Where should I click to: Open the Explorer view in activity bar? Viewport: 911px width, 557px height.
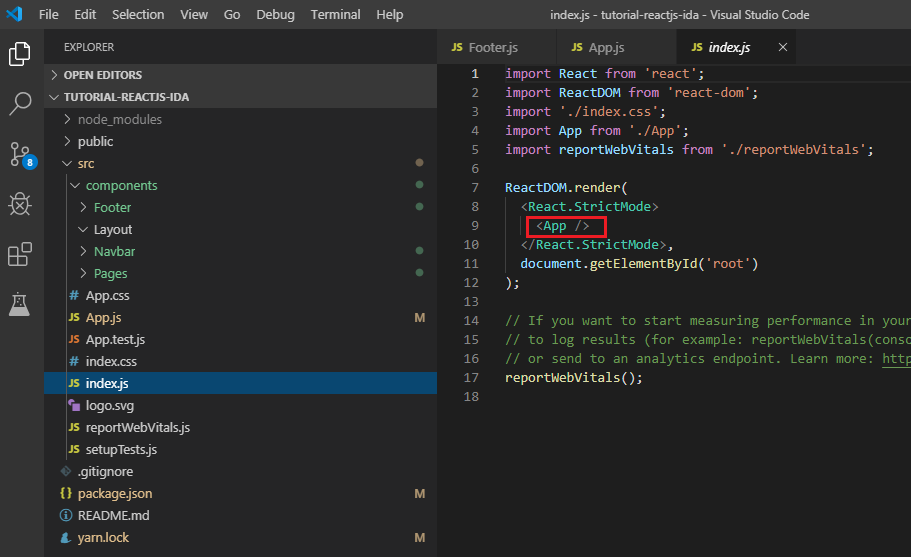click(x=20, y=54)
